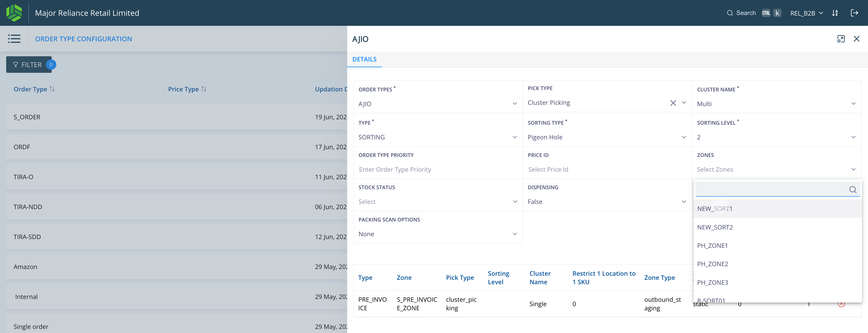Select the TIRA-O order type row

coord(177,177)
